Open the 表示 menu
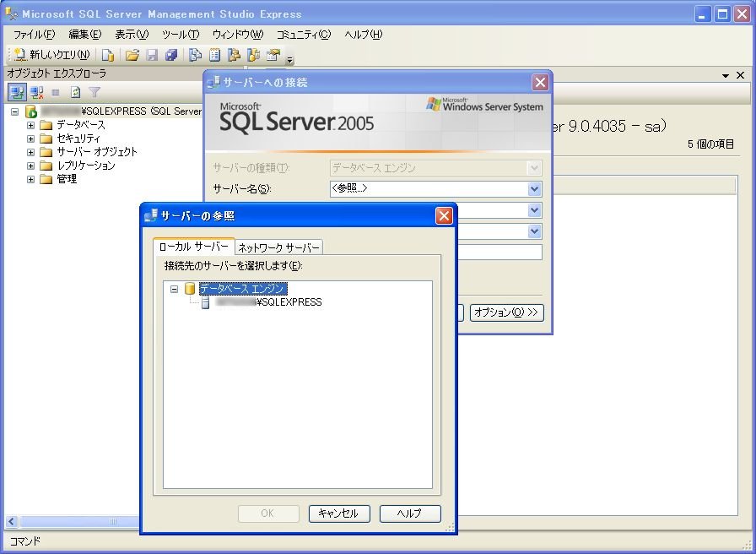This screenshot has height=554, width=756. 132,35
